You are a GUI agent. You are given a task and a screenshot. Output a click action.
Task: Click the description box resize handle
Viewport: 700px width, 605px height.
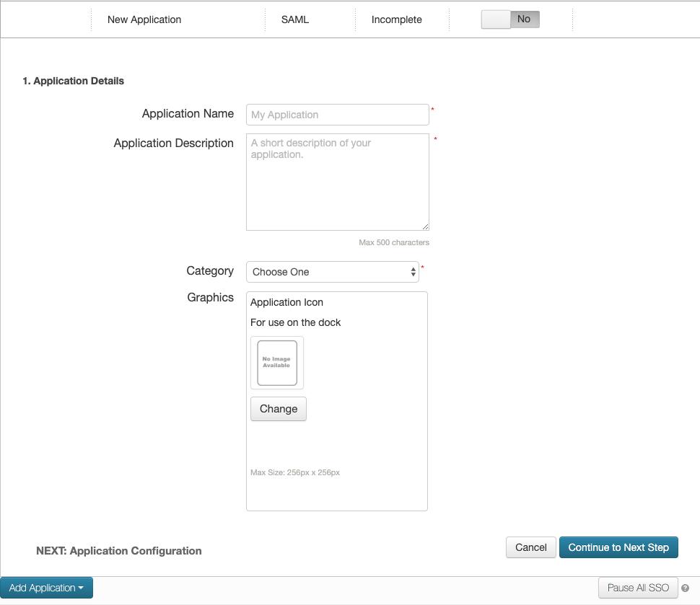pos(425,226)
